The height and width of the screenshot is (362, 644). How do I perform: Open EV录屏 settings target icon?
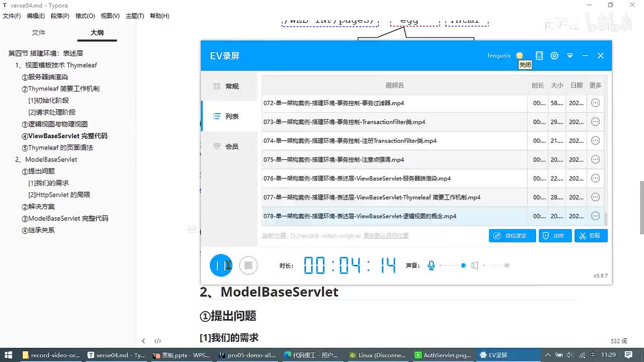coord(554,56)
